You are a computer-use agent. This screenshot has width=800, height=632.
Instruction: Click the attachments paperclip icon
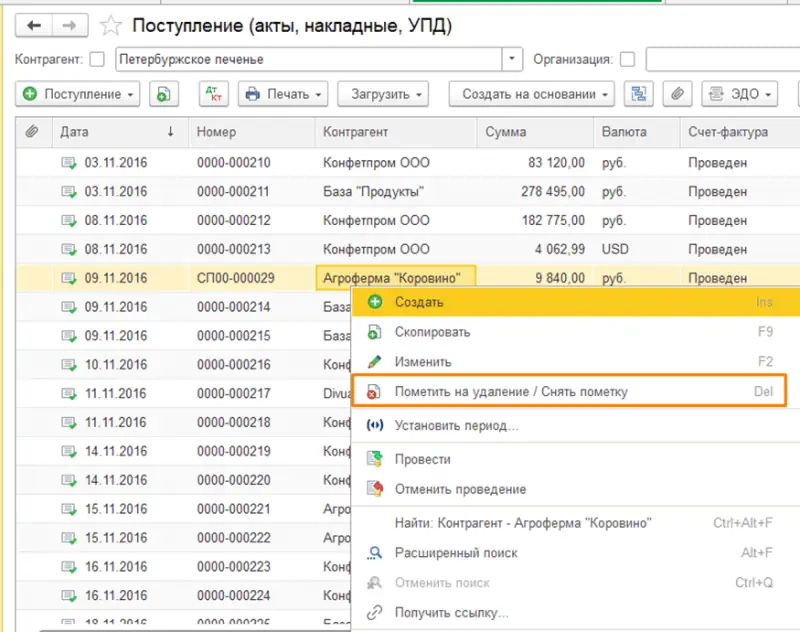676,94
